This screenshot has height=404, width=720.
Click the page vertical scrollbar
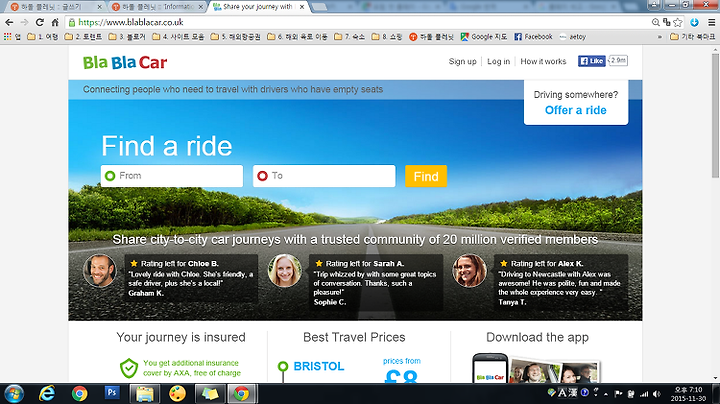715,116
